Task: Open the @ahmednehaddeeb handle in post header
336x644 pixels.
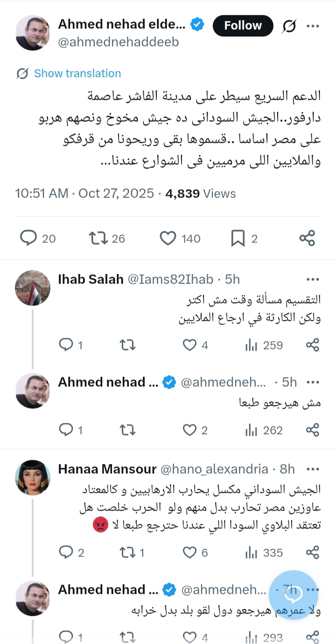Action: [118, 42]
